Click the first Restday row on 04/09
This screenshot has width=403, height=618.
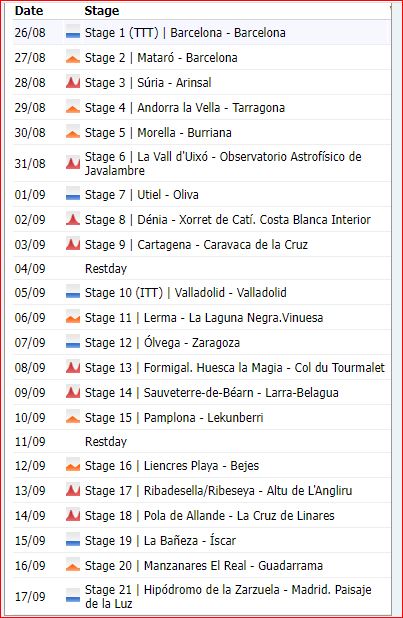[201, 268]
